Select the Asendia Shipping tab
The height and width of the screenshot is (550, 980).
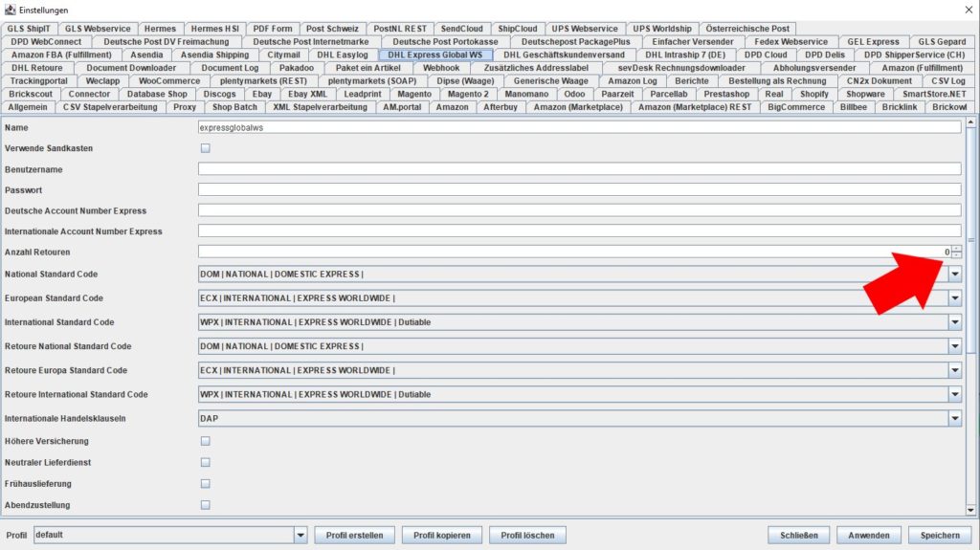(x=214, y=55)
